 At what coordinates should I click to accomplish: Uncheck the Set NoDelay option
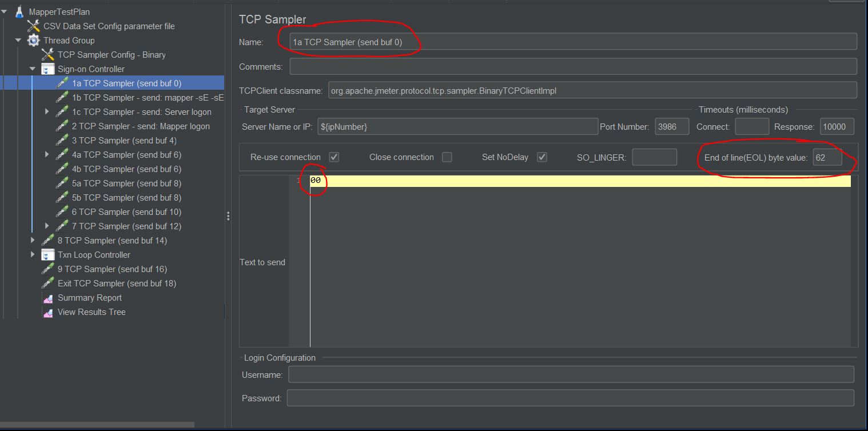(541, 157)
